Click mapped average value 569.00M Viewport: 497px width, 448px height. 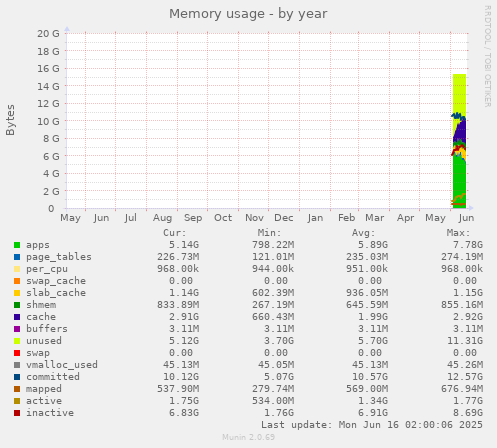point(367,389)
